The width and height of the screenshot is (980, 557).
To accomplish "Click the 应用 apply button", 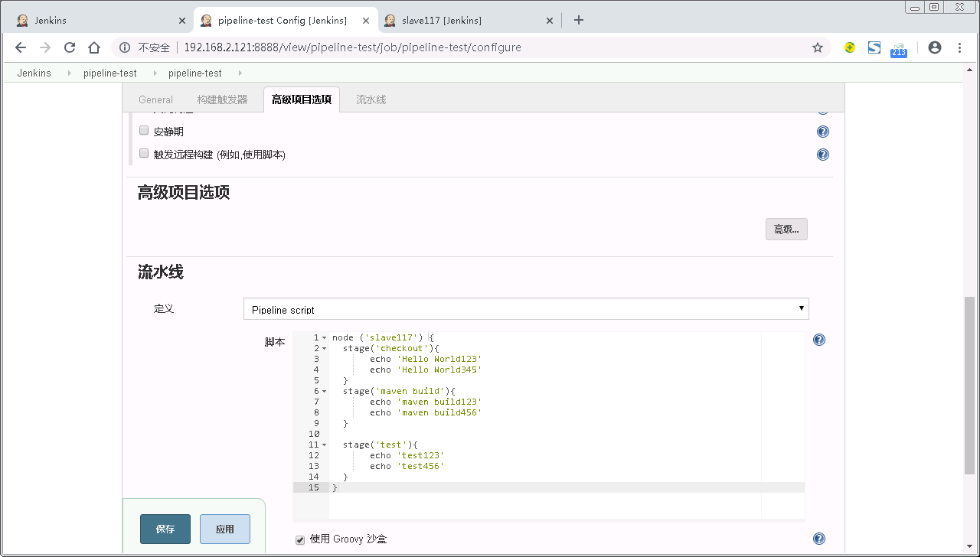I will pyautogui.click(x=225, y=529).
